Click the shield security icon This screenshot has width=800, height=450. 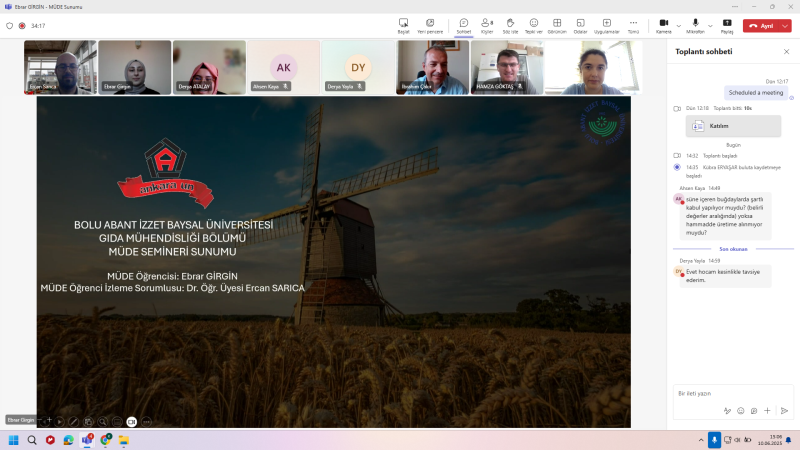(9, 26)
